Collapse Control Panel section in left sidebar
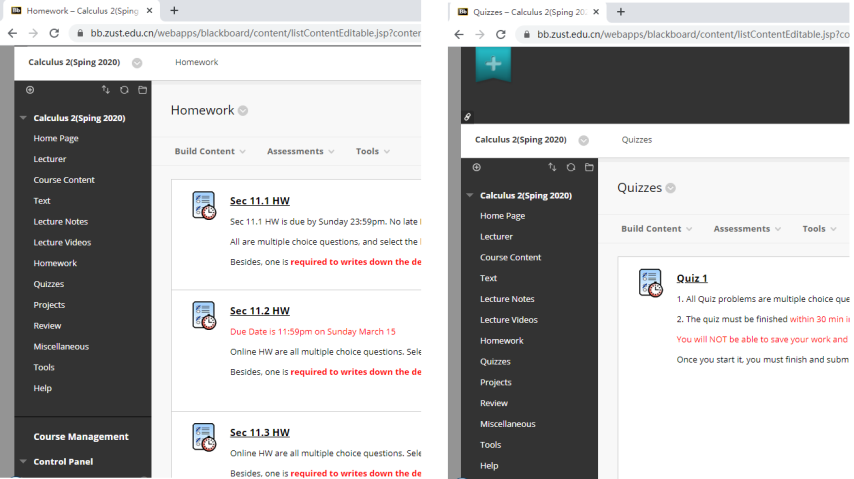This screenshot has height=479, width=854. tap(24, 461)
